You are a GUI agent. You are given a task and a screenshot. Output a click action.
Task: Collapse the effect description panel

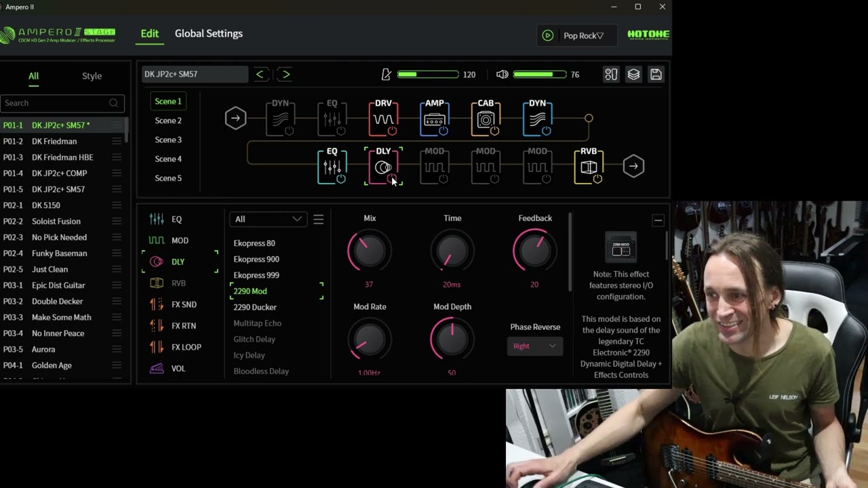[658, 220]
